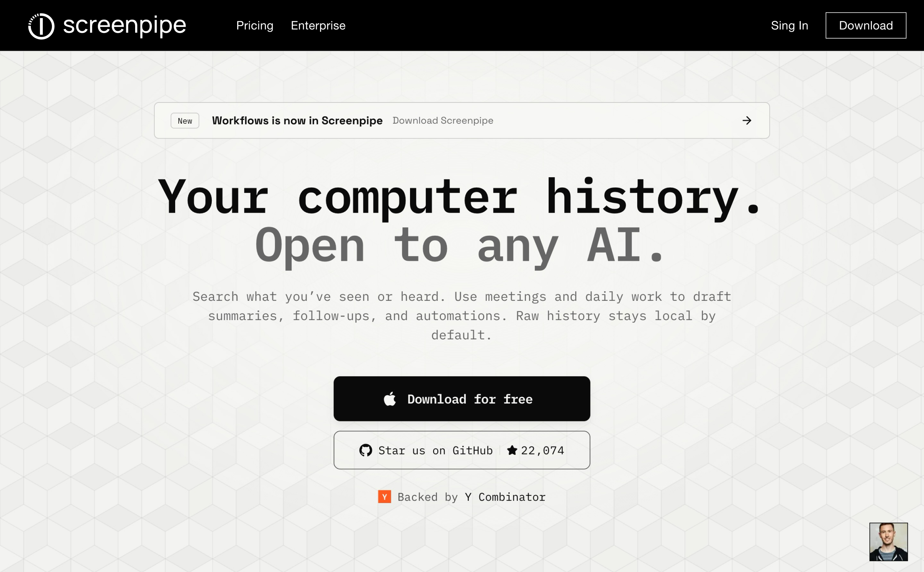924x572 pixels.
Task: Click the Star us on GitHub button
Action: click(462, 450)
